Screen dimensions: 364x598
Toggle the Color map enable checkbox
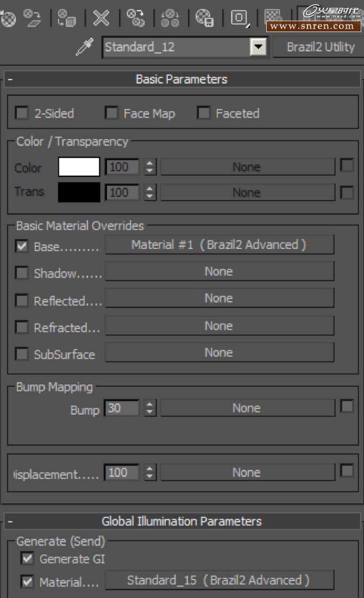coord(347,165)
